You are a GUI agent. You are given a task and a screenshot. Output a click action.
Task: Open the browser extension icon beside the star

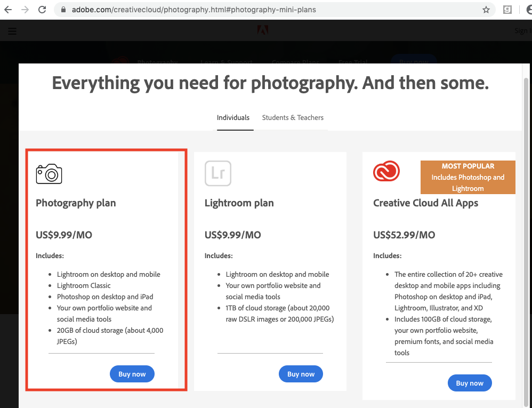click(x=507, y=10)
